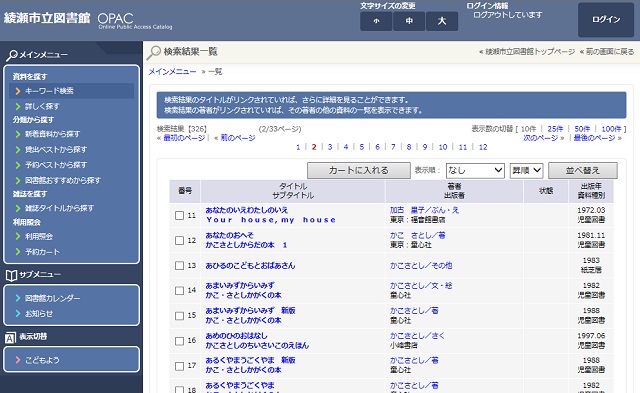Click the メインメニュー breadcrumb link
The height and width of the screenshot is (393, 640).
[x=172, y=72]
